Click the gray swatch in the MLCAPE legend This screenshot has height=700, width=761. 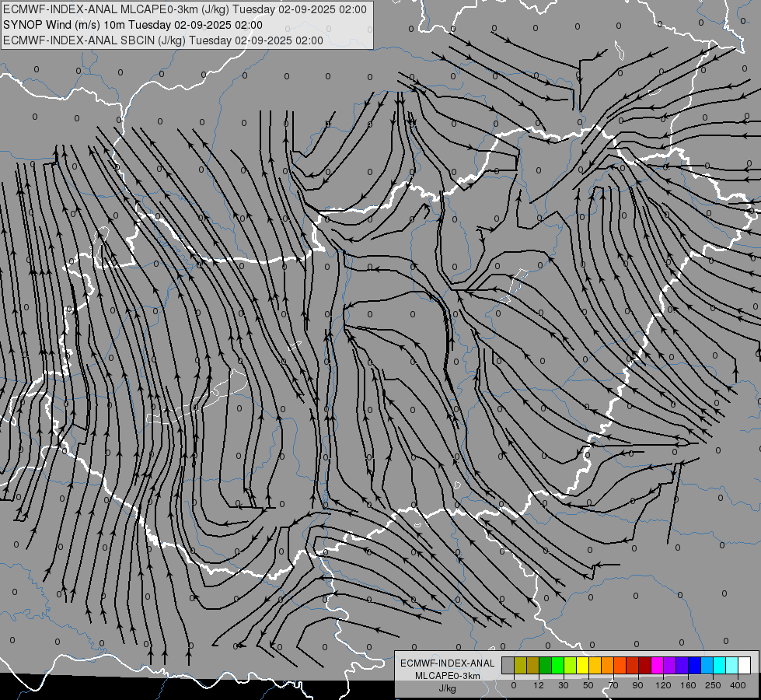[508, 665]
